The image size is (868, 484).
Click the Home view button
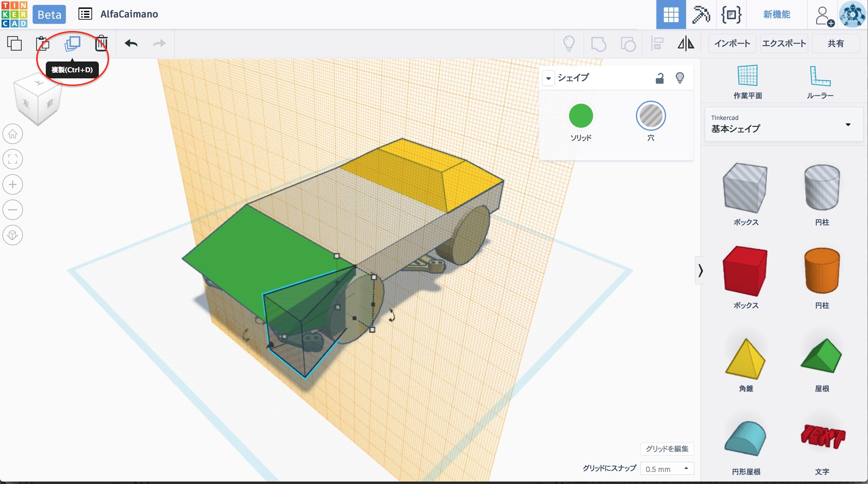point(13,134)
